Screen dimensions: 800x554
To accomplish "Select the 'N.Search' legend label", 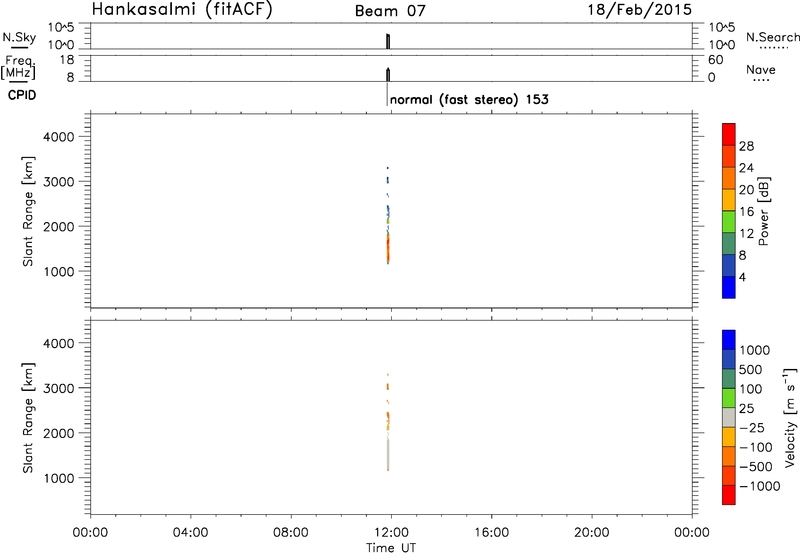I will click(x=772, y=37).
